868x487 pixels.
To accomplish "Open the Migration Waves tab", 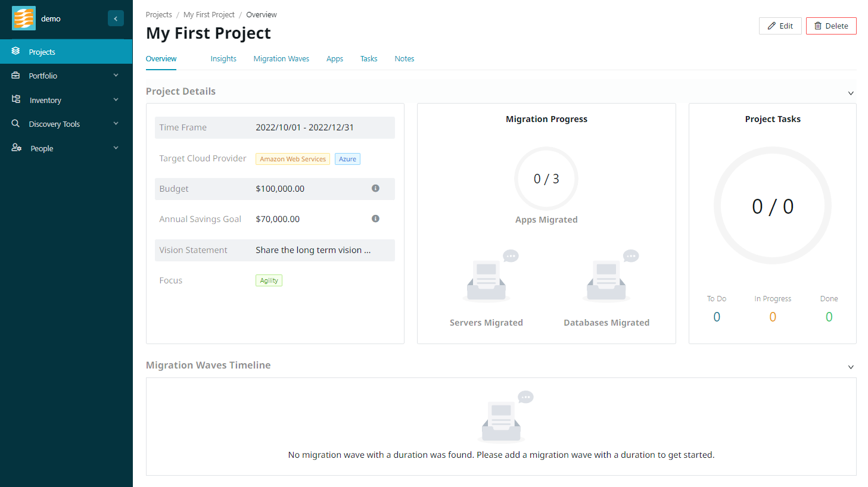I will pos(281,59).
